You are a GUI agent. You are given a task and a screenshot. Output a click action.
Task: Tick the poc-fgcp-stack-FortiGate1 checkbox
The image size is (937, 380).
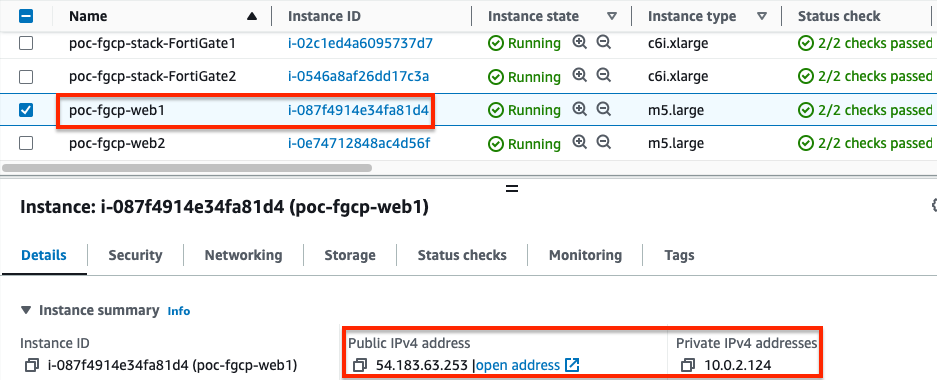[26, 43]
